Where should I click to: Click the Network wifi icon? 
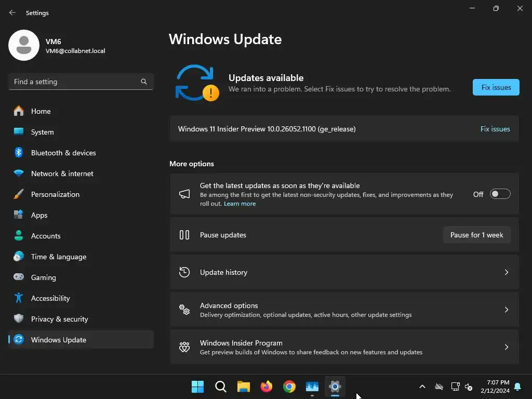click(19, 173)
